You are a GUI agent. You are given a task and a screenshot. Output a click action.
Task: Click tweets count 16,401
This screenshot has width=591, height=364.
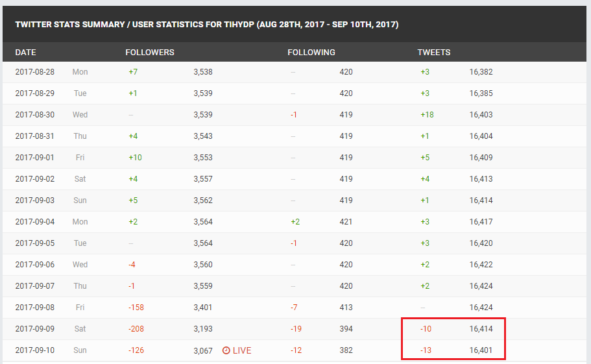tap(481, 350)
